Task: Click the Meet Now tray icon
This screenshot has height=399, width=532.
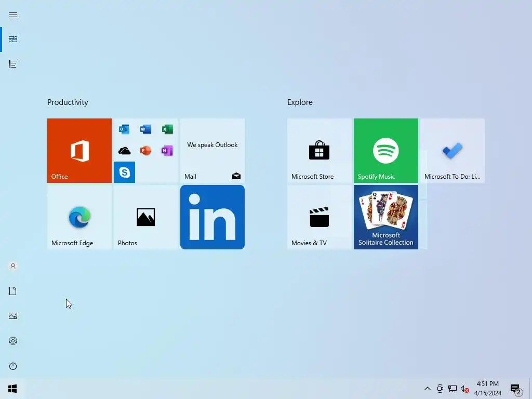Action: [440, 389]
